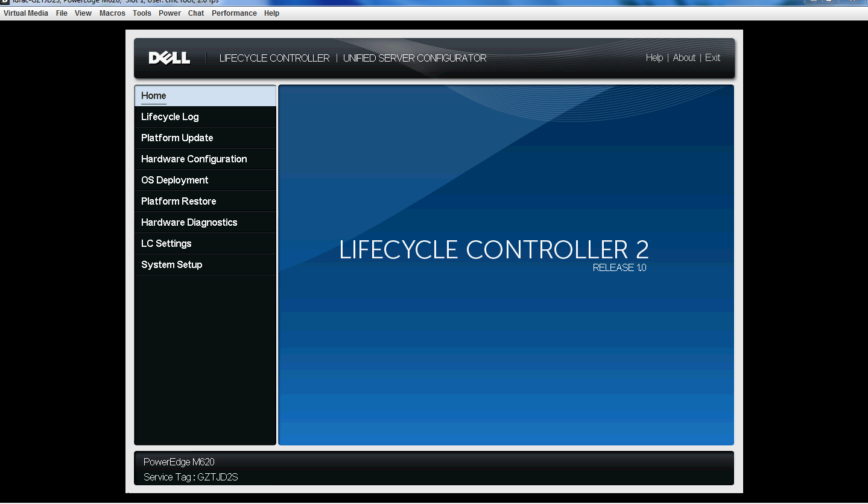This screenshot has width=868, height=504.
Task: Open the Performance menu
Action: point(234,13)
